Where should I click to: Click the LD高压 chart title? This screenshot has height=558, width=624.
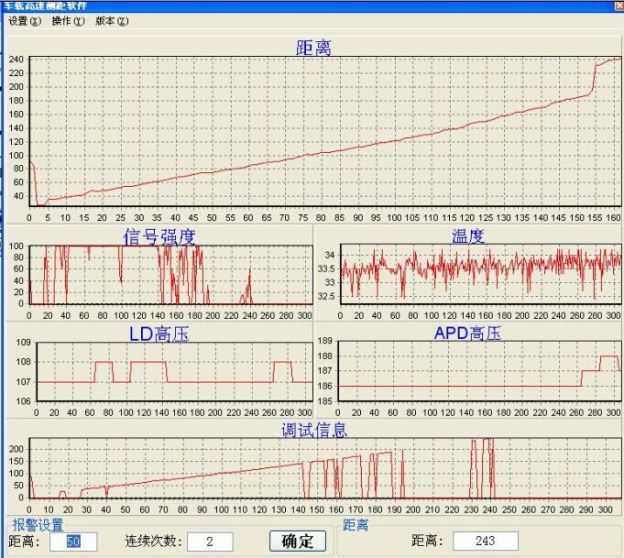coord(159,334)
